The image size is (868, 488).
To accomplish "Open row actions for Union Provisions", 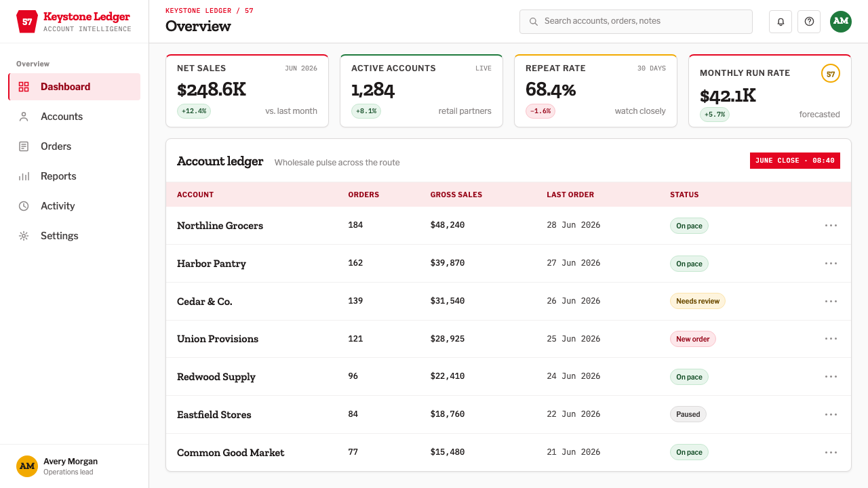I will 831,339.
